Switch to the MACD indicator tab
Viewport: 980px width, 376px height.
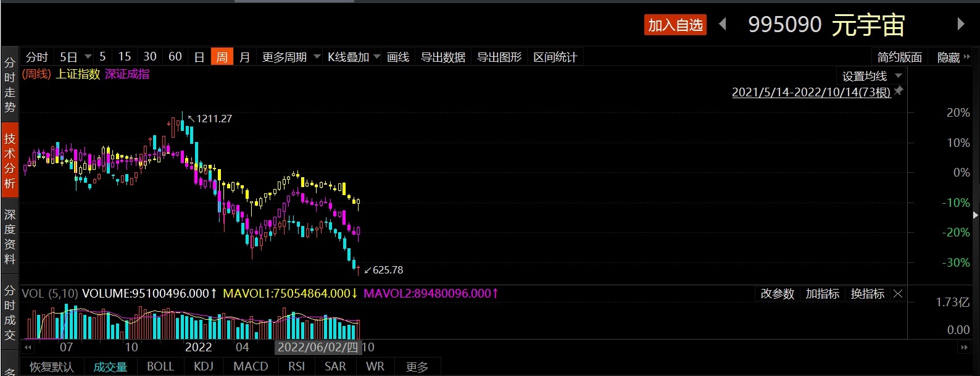pyautogui.click(x=251, y=367)
